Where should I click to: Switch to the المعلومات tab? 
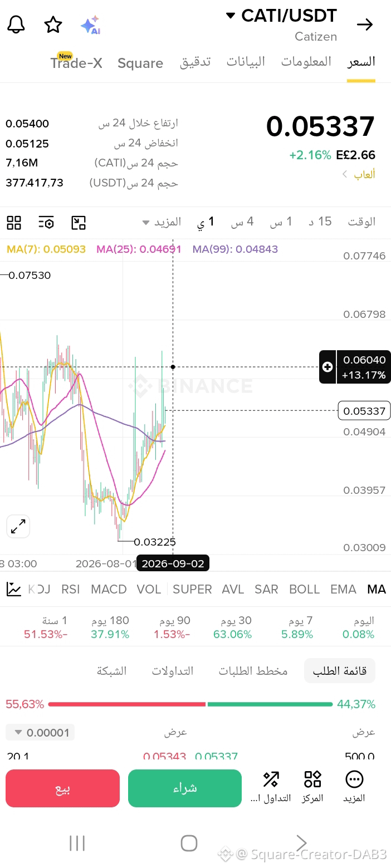306,62
